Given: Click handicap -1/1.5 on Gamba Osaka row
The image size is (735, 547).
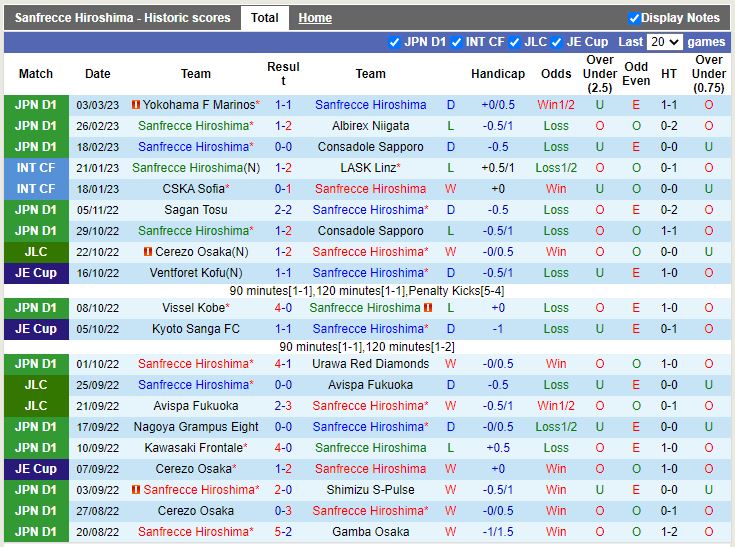Looking at the screenshot, I should [x=498, y=532].
